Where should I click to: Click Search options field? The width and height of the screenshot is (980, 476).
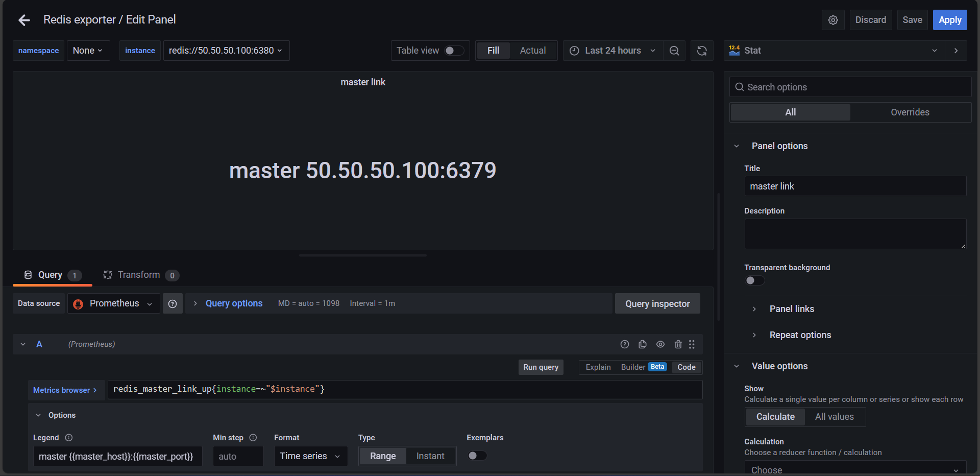[x=850, y=87]
